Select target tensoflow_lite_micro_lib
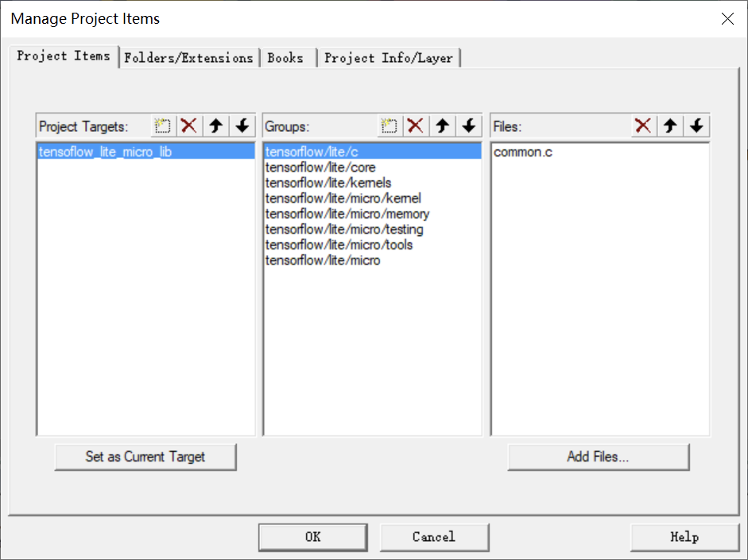The height and width of the screenshot is (560, 748). click(146, 152)
